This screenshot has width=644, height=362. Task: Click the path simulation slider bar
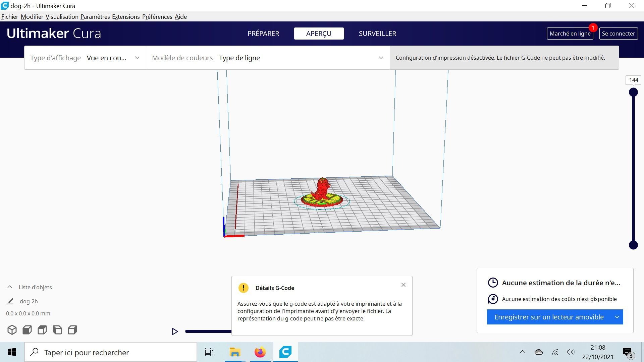tap(208, 331)
